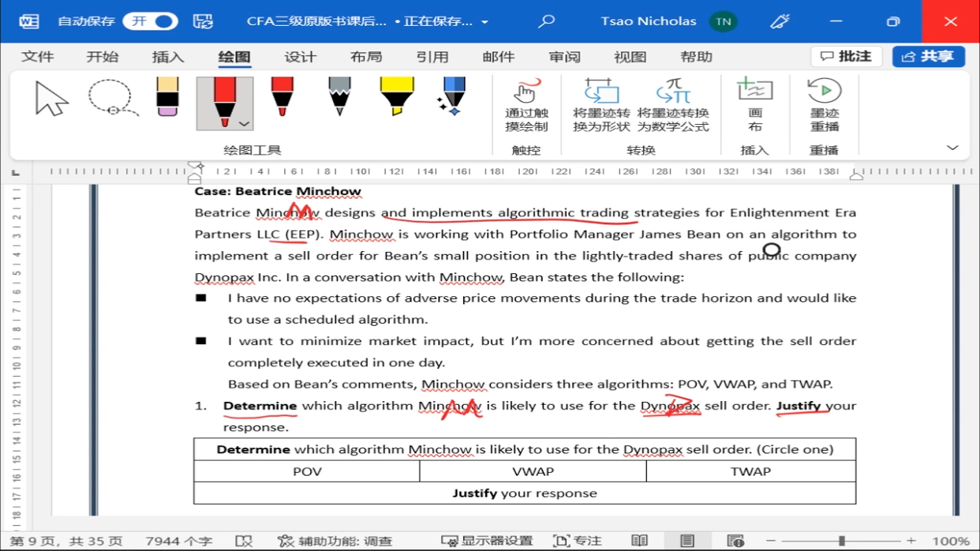Screen dimensions: 980x551
Task: Toggle Focus mode in status bar
Action: click(578, 541)
